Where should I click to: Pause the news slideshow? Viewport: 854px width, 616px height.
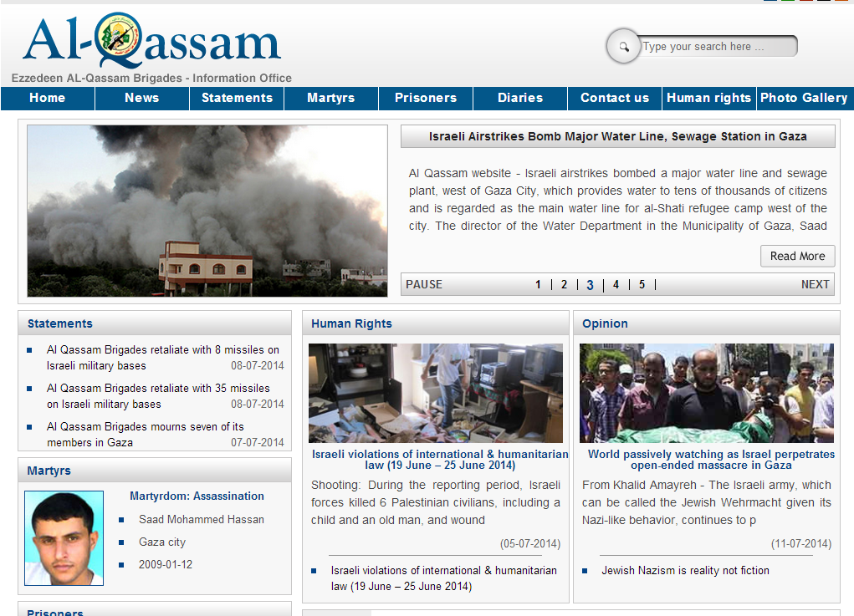tap(424, 285)
